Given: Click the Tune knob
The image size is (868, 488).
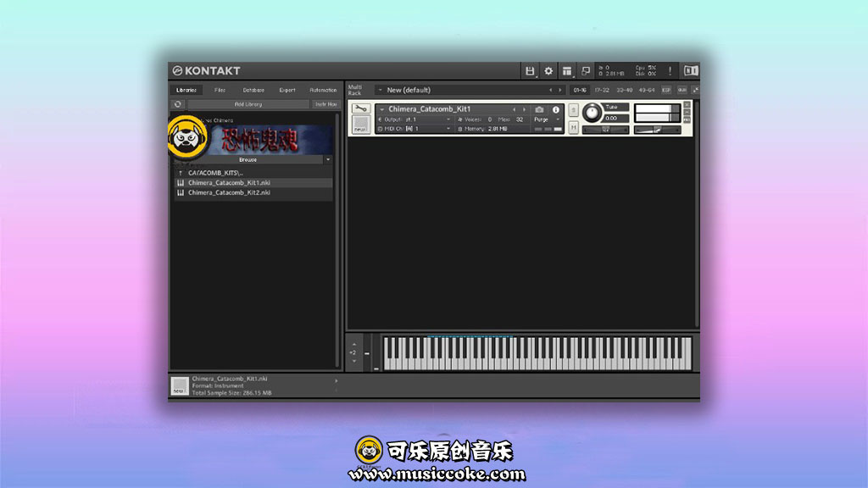Looking at the screenshot, I should click(592, 113).
